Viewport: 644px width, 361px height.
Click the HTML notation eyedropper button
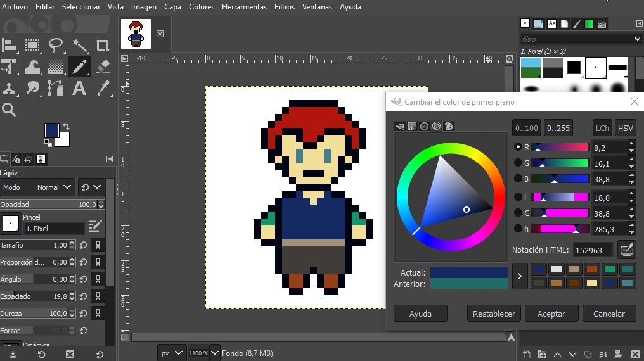(x=626, y=250)
